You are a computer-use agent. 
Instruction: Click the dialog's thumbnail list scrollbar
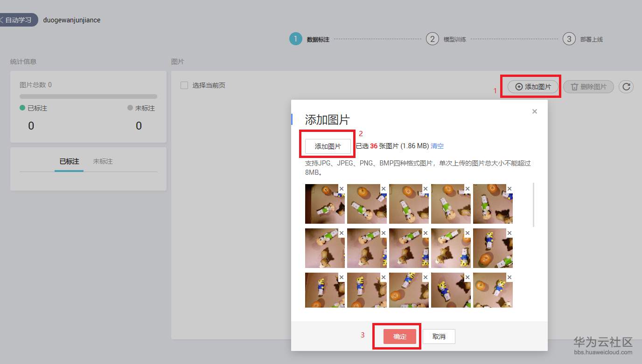tap(533, 205)
